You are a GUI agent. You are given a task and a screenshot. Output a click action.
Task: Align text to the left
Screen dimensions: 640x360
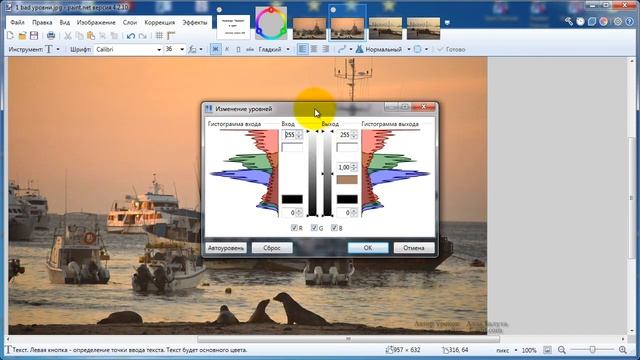pyautogui.click(x=302, y=49)
